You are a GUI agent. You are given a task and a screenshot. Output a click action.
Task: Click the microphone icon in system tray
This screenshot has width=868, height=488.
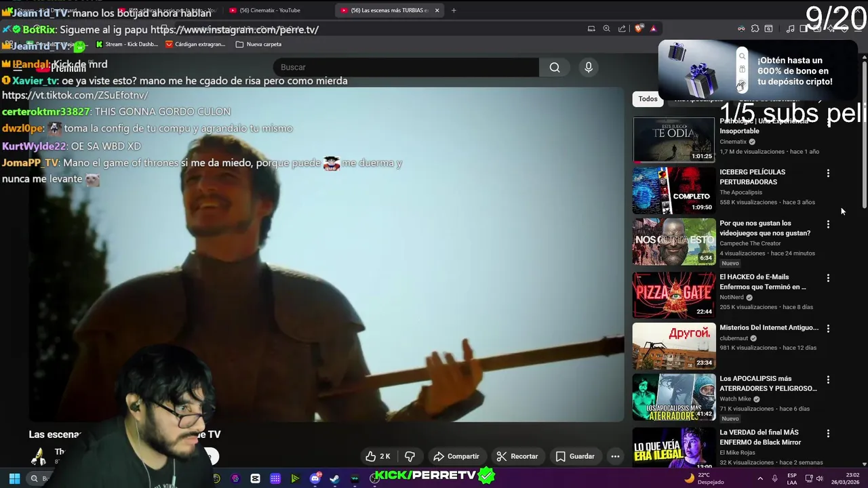pyautogui.click(x=774, y=479)
